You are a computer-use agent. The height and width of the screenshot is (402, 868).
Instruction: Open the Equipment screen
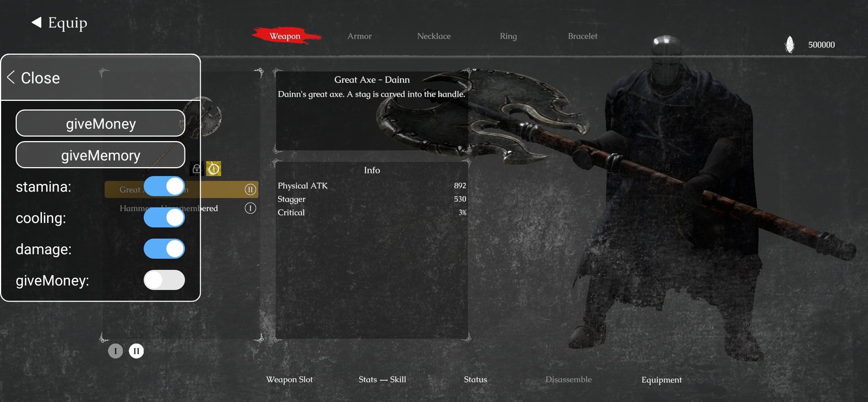[661, 380]
